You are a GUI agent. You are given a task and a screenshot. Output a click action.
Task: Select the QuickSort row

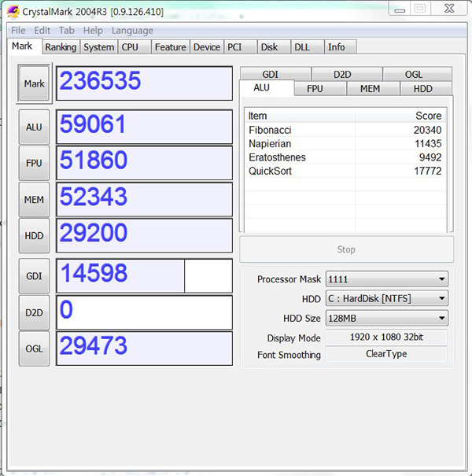(345, 171)
